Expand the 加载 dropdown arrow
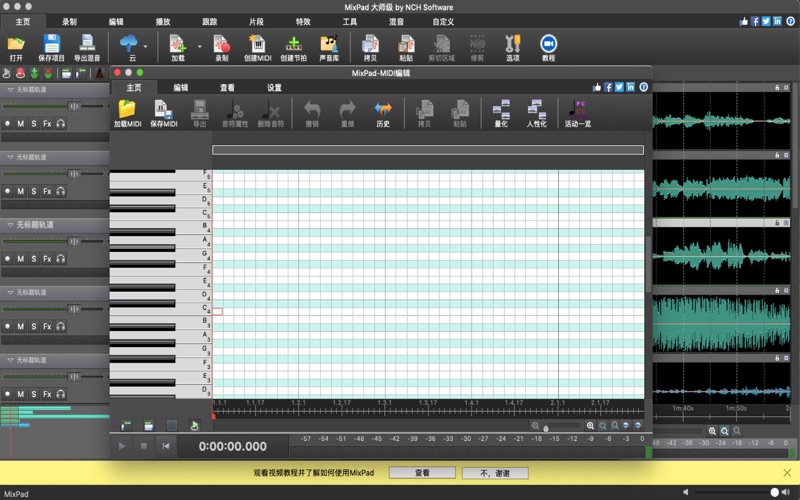The image size is (800, 500). (199, 46)
